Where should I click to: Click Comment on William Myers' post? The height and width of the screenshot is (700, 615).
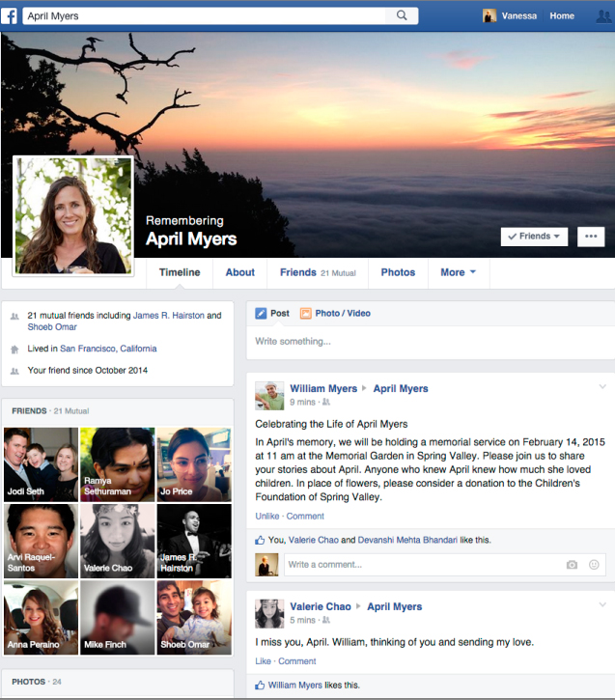click(305, 517)
